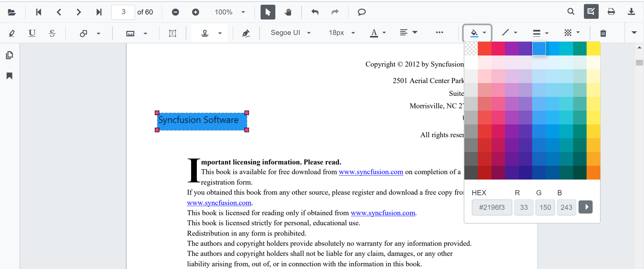Pick the dark orange swatch in bottom row

click(593, 172)
